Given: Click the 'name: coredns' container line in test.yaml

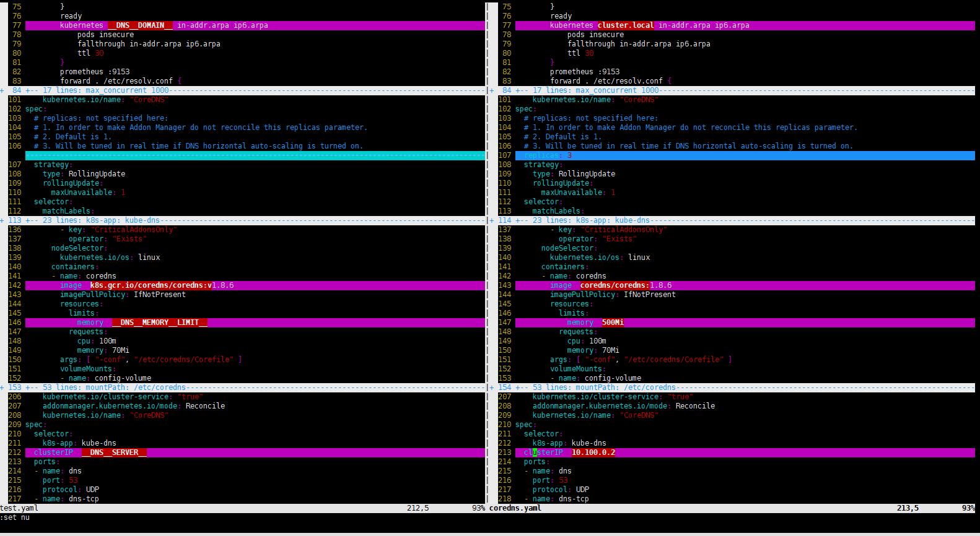Looking at the screenshot, I should (x=84, y=276).
